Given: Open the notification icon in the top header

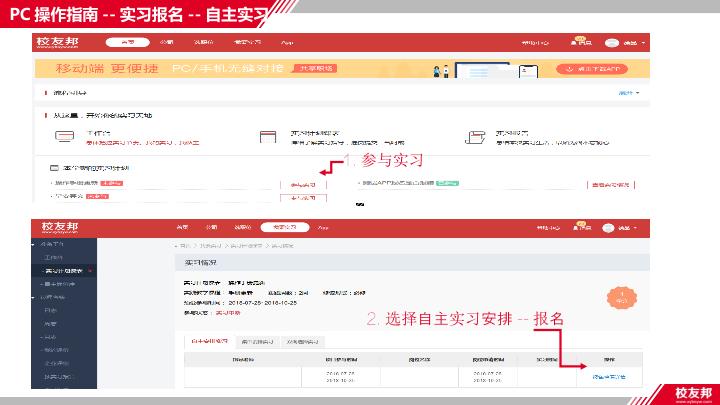Looking at the screenshot, I should pyautogui.click(x=580, y=43).
